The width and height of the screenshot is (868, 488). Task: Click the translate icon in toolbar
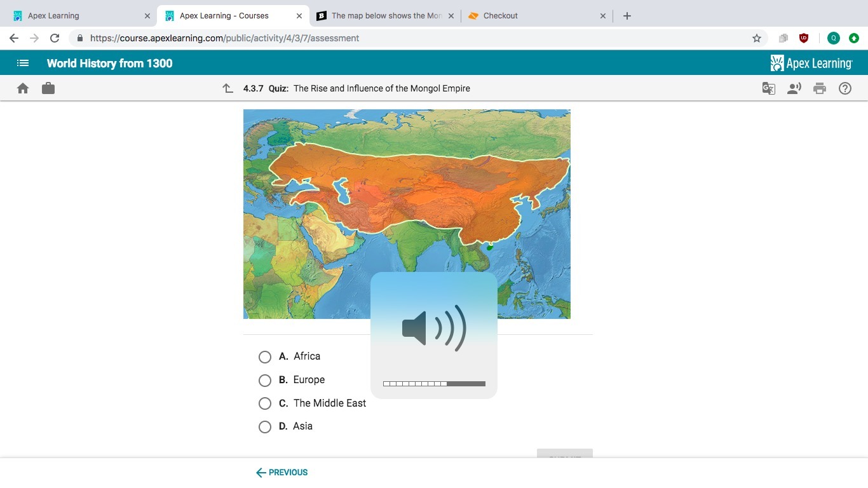coord(768,88)
